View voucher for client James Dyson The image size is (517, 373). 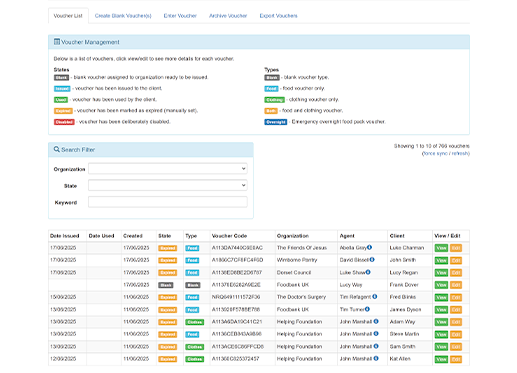coord(441,310)
